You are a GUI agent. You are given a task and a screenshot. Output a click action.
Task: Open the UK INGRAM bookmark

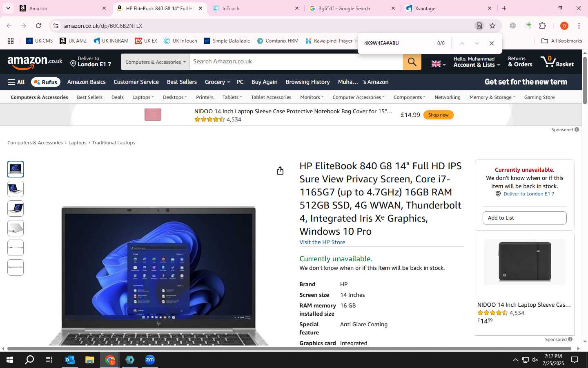pos(111,41)
